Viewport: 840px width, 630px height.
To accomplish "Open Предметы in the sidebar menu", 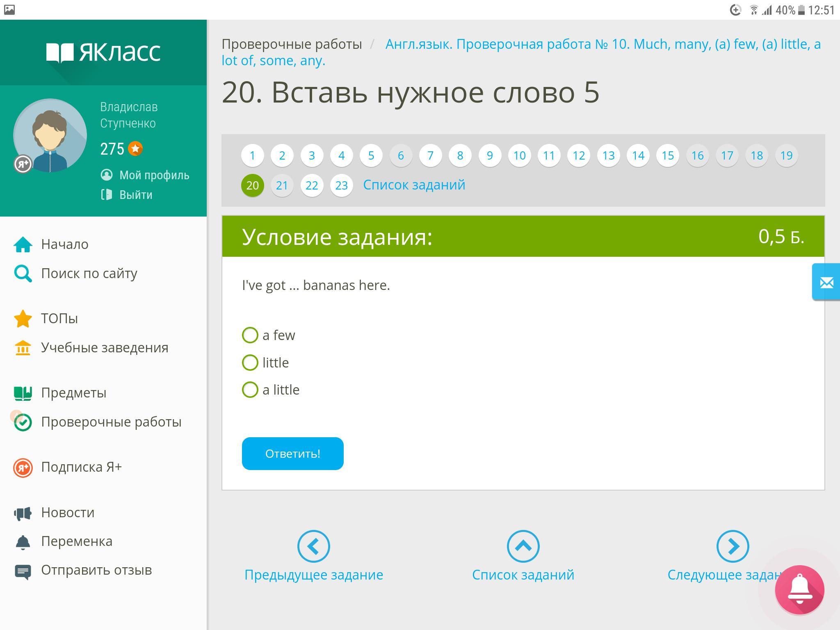I will [x=74, y=393].
